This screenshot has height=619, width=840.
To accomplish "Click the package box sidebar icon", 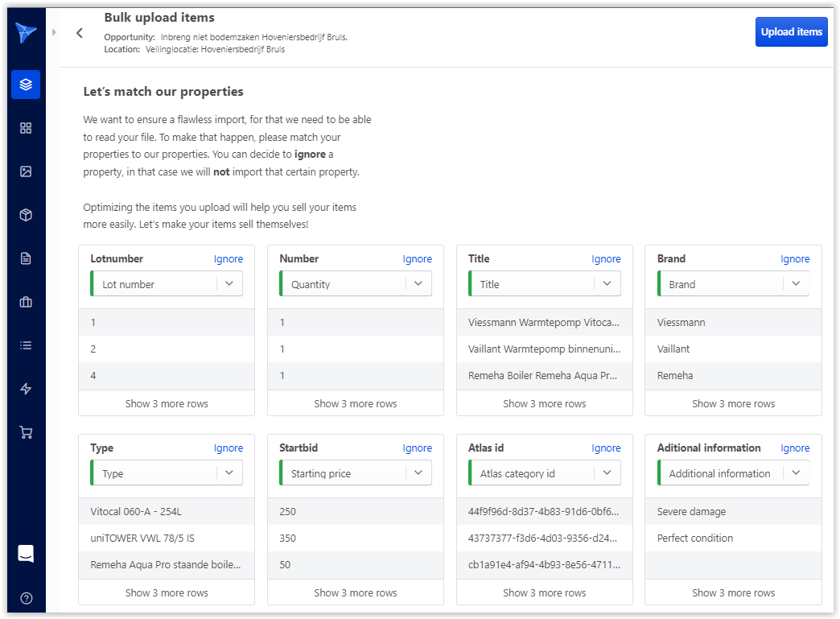I will pyautogui.click(x=26, y=215).
